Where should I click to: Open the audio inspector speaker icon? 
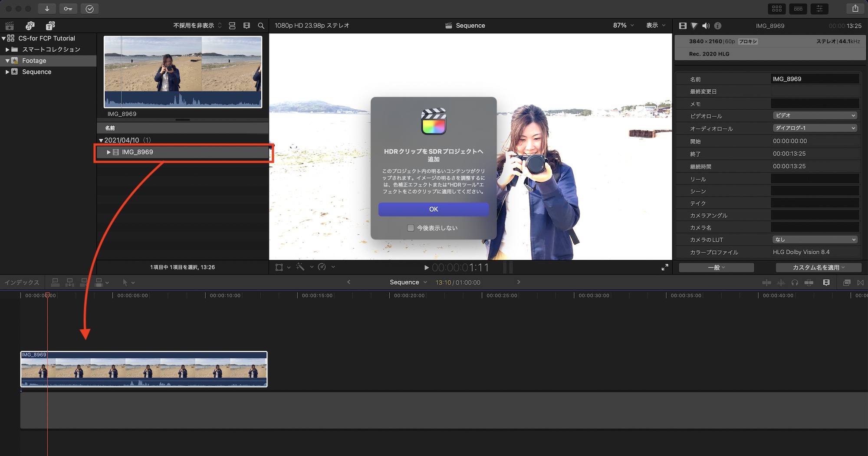click(706, 26)
